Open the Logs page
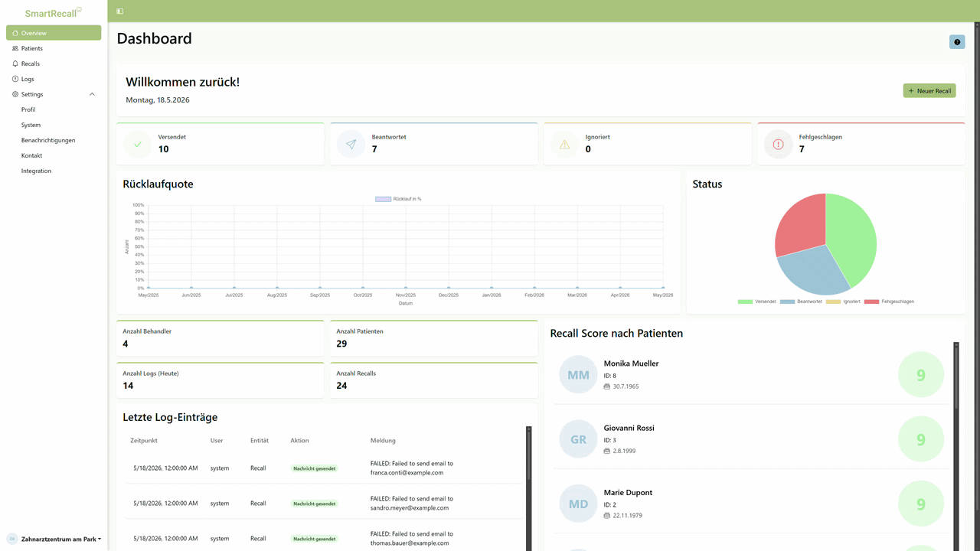 (54, 79)
